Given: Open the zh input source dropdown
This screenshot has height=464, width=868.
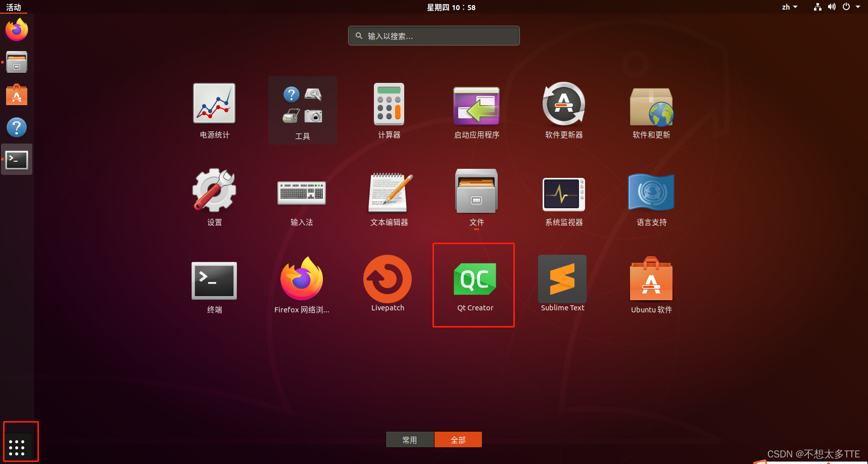Looking at the screenshot, I should 789,7.
